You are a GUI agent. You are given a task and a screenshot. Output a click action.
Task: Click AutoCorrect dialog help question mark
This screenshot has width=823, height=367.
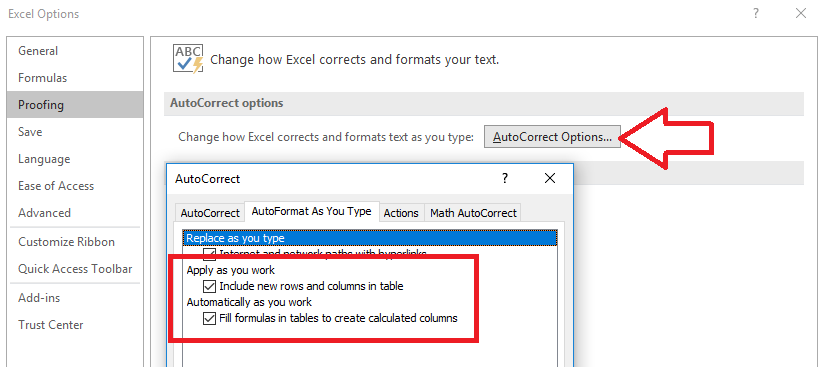click(x=504, y=179)
